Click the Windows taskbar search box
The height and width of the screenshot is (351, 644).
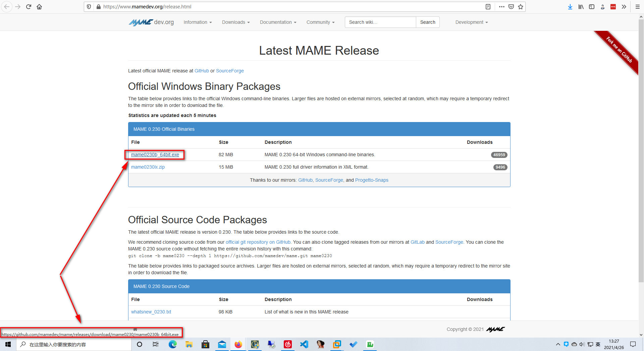click(x=73, y=344)
